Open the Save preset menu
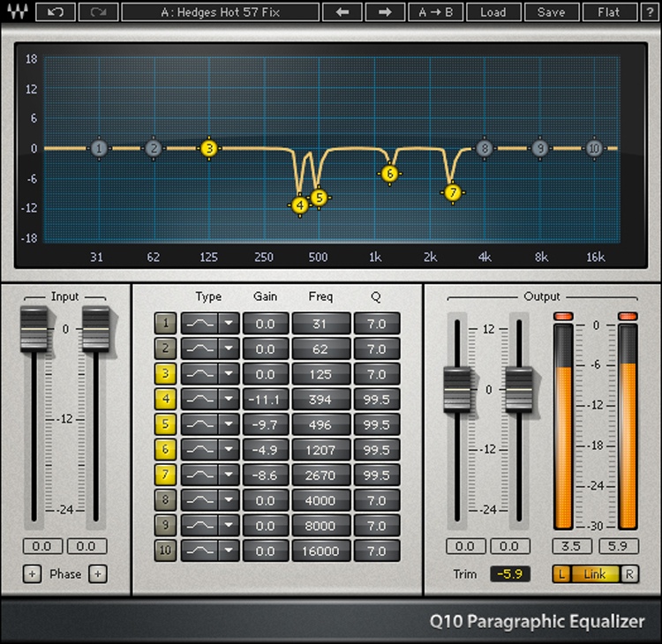662x644 pixels. pos(551,12)
